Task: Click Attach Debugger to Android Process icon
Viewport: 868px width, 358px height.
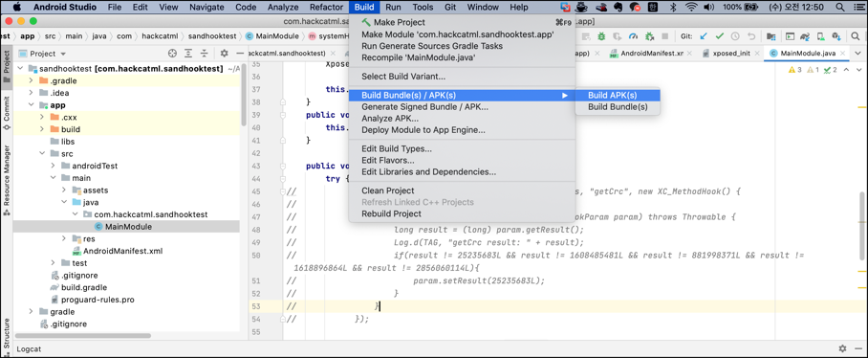Action: (x=649, y=36)
